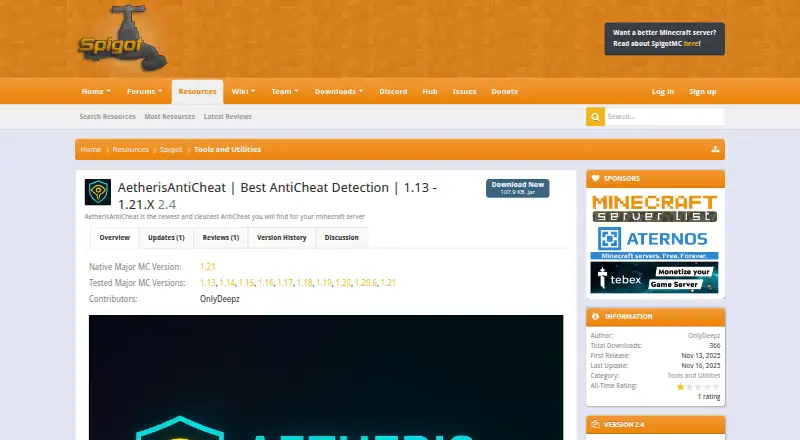Switch to the Version History tab

point(282,238)
